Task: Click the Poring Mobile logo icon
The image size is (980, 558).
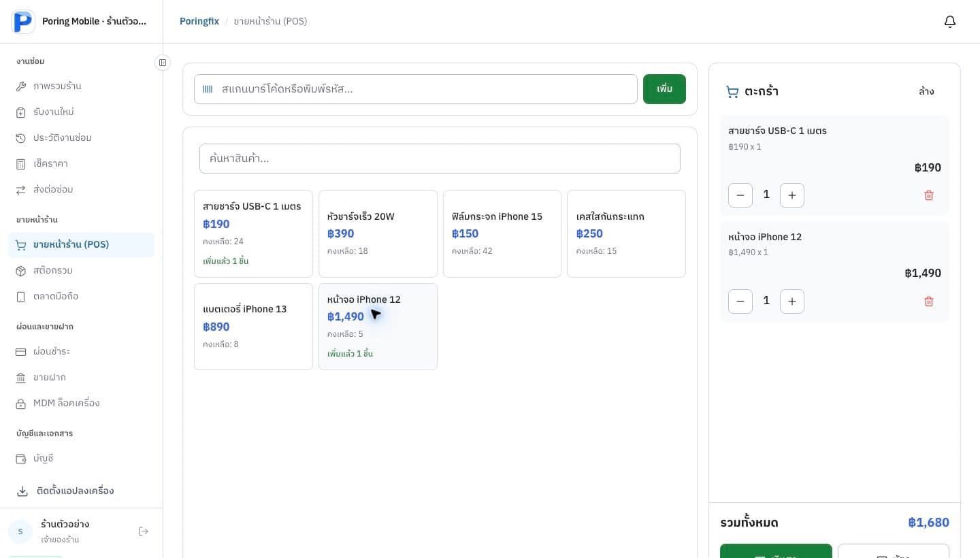Action: point(23,22)
